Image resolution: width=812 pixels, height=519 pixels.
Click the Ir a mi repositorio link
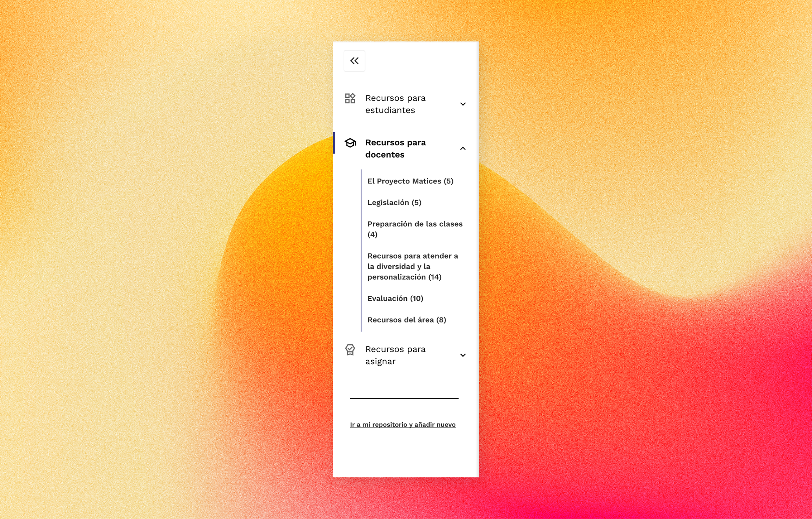click(402, 425)
